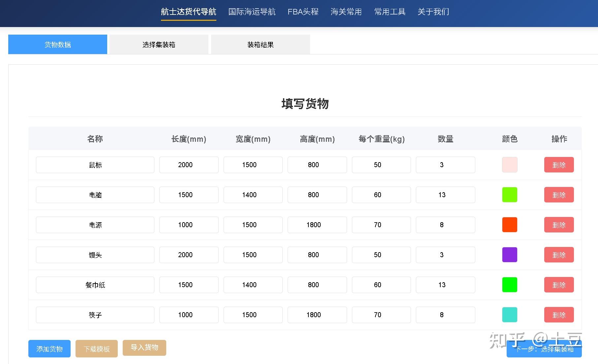Click the 导入货物 button

tap(144, 348)
